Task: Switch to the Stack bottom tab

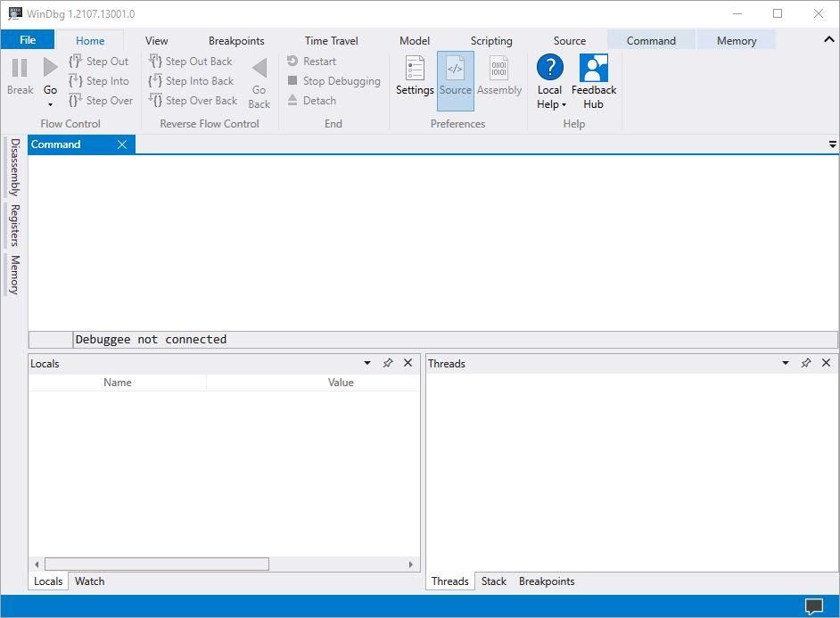Action: 493,581
